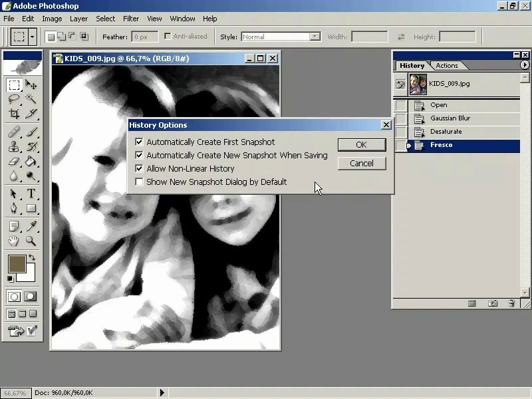Select the Gaussian Blur history state
The width and height of the screenshot is (532, 399).
coord(464,118)
